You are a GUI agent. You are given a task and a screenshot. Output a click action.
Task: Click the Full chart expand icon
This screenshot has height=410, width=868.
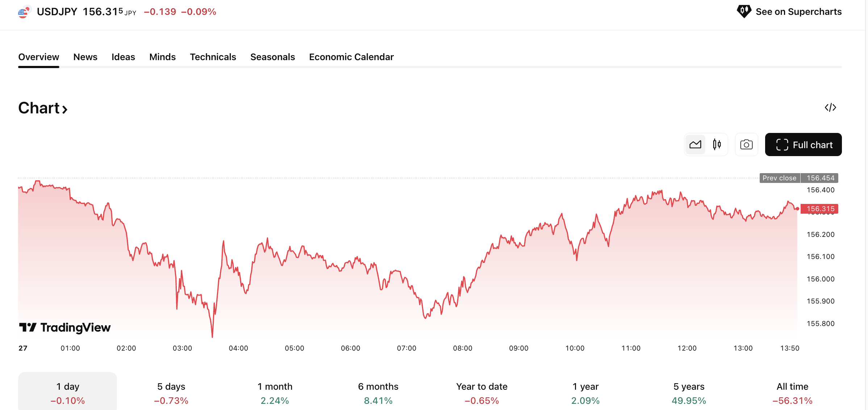pyautogui.click(x=783, y=145)
